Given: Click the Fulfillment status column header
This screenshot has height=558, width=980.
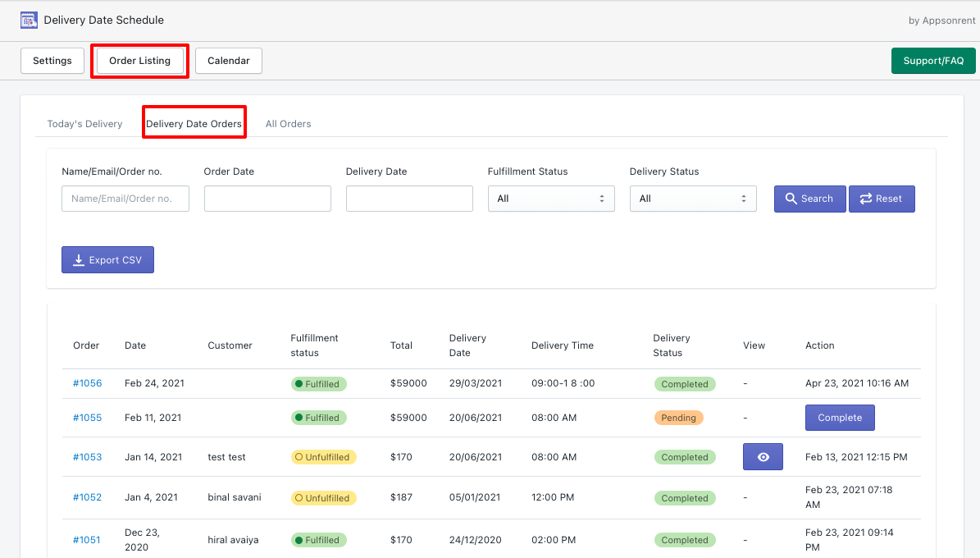Looking at the screenshot, I should tap(314, 345).
